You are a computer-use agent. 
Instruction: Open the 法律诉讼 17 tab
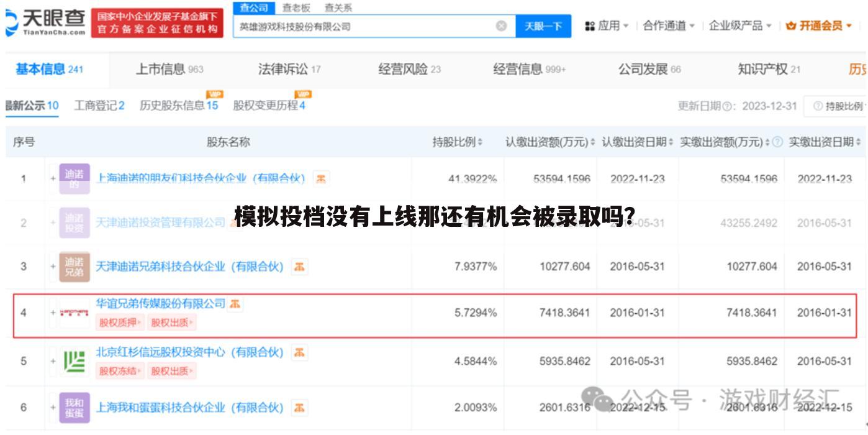289,70
